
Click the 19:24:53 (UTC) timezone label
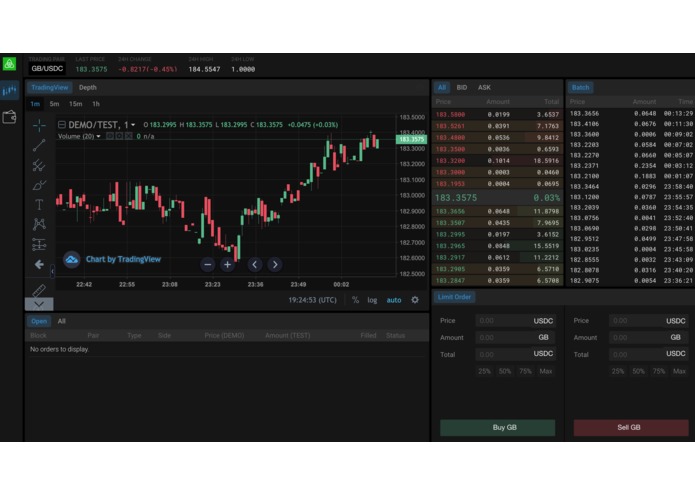click(312, 300)
